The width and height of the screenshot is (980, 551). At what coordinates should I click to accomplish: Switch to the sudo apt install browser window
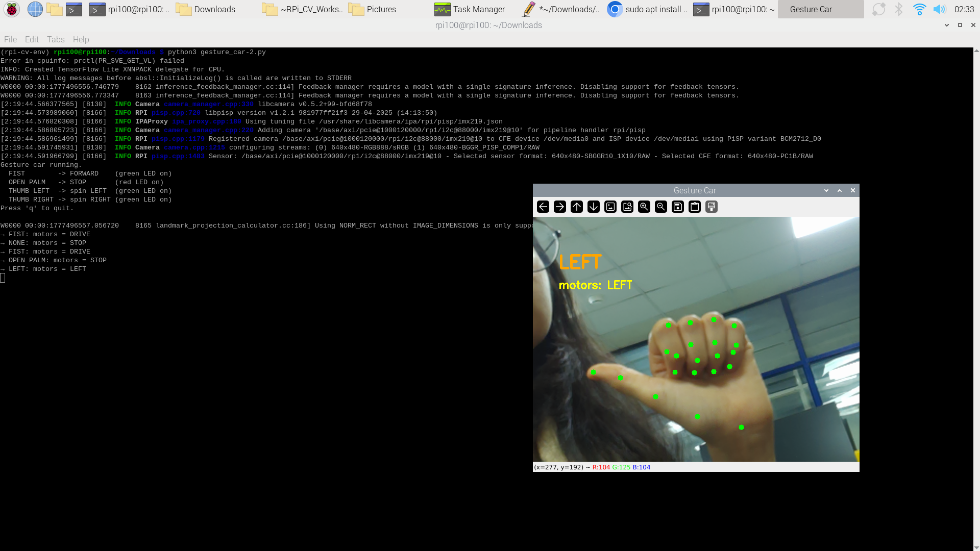coord(647,9)
